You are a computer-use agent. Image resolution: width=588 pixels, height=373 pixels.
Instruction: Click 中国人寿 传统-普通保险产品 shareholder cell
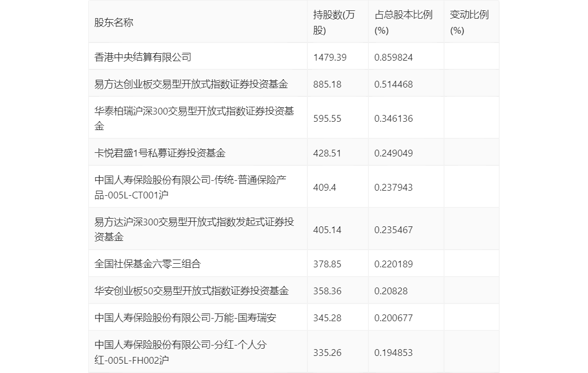click(x=194, y=187)
